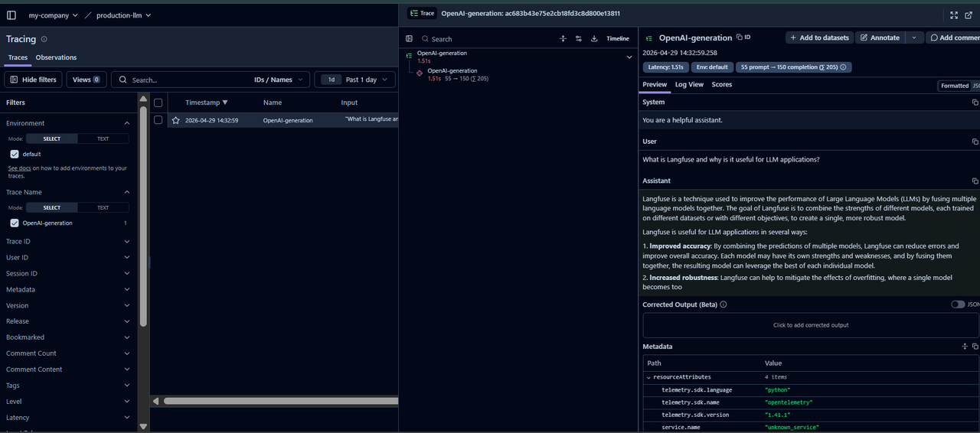Copy the System message content
This screenshot has width=980, height=433.
pyautogui.click(x=975, y=102)
